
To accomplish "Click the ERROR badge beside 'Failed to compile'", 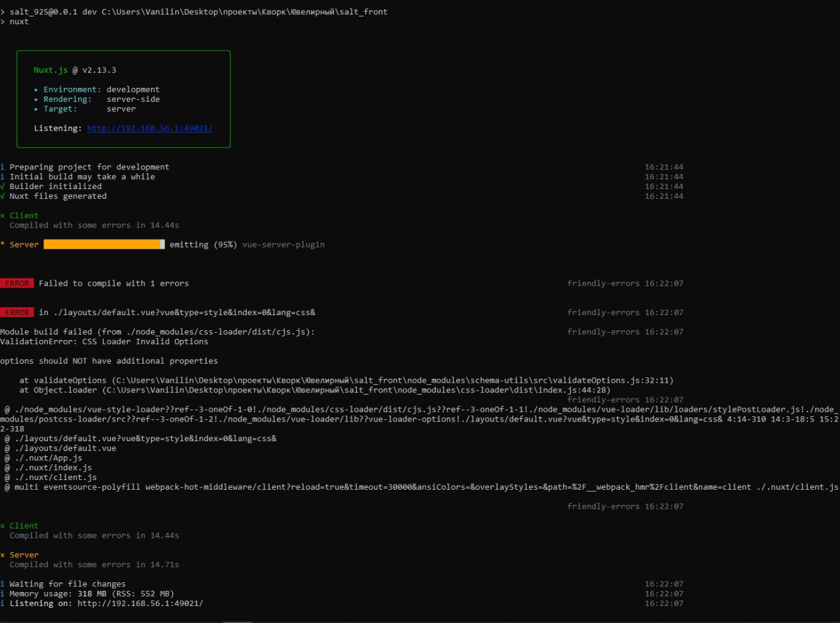I will click(16, 284).
